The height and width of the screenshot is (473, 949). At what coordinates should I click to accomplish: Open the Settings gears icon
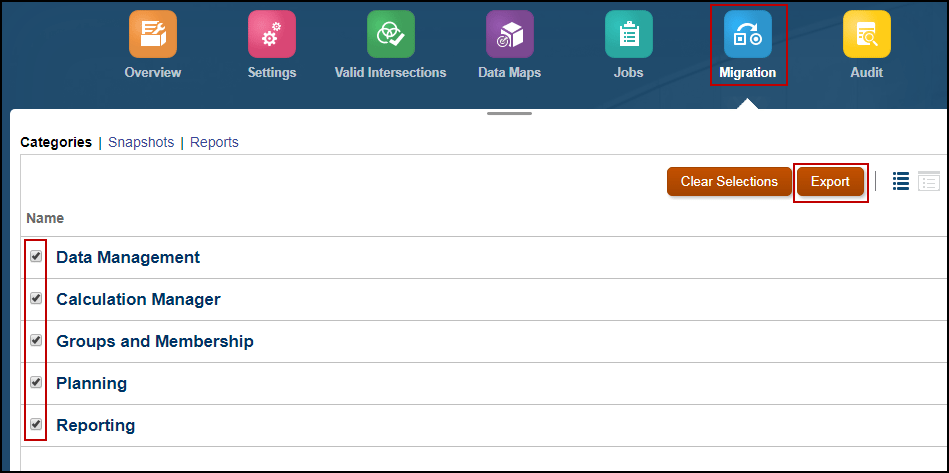point(272,34)
